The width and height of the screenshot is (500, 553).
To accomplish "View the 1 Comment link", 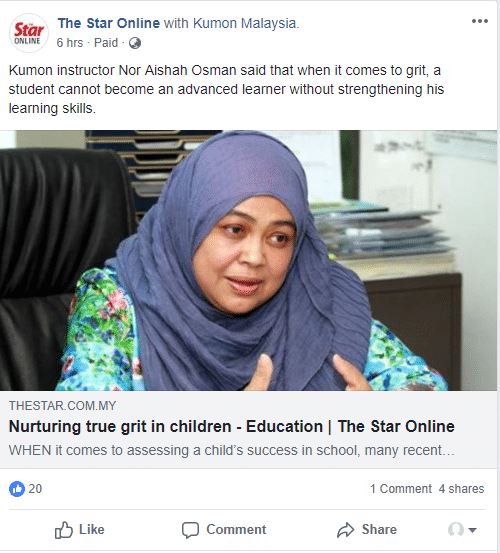I will click(401, 489).
